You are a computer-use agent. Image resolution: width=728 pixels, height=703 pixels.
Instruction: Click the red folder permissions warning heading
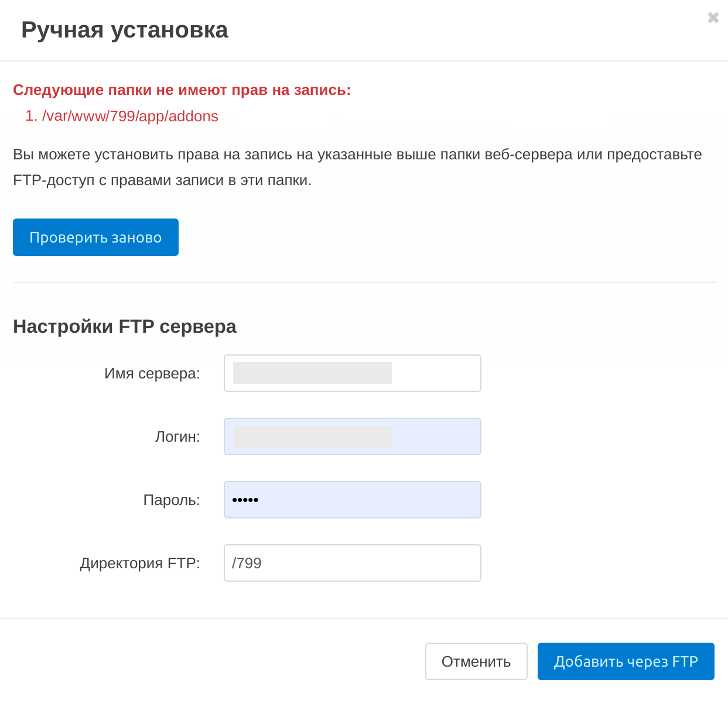point(182,90)
